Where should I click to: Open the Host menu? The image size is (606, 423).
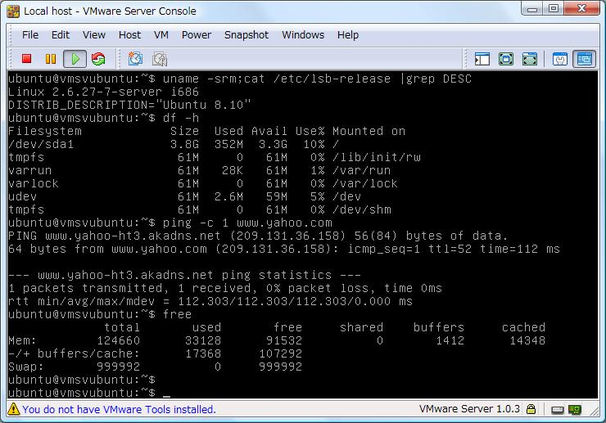(129, 35)
